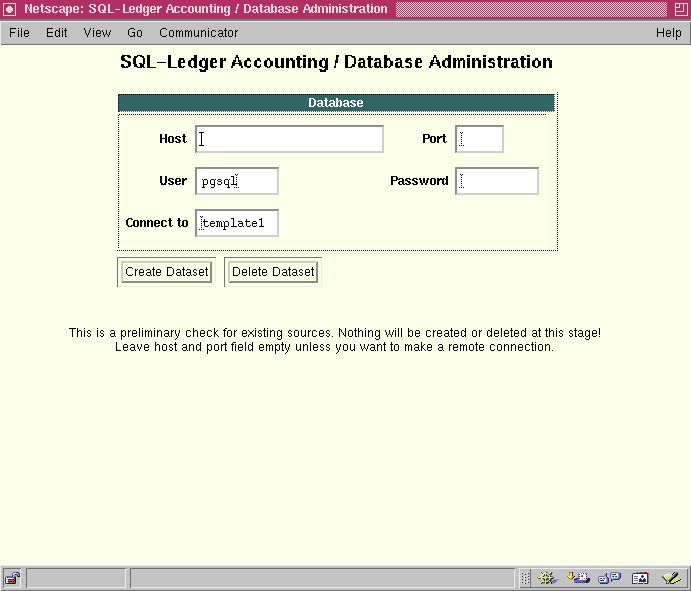Click the page heading SQL-Ledger Accounting
This screenshot has height=591, width=691.
(x=336, y=62)
